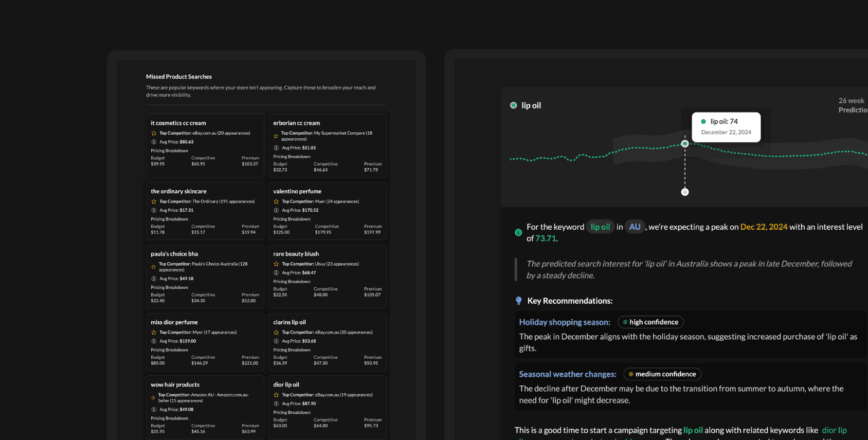Click the 'medium confidence' badge
The width and height of the screenshot is (868, 440).
(662, 374)
